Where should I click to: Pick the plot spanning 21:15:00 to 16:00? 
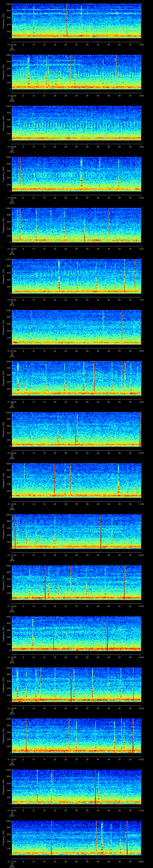[76, 736]
